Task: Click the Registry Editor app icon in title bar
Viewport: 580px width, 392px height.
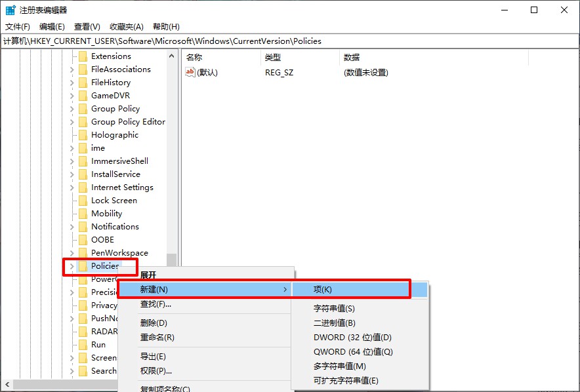Action: click(x=10, y=10)
